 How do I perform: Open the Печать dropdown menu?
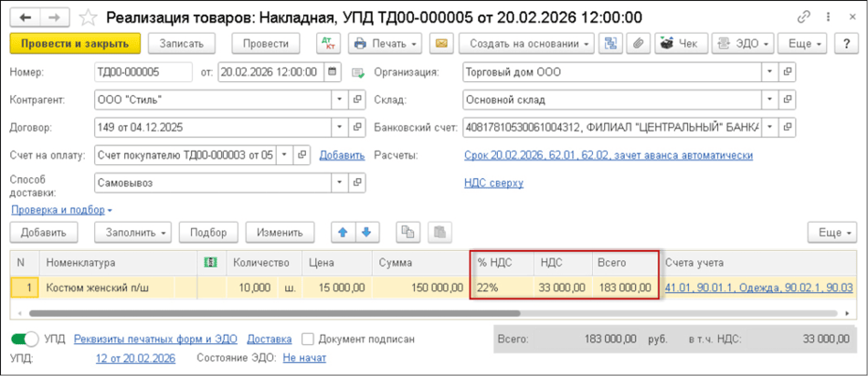pos(385,43)
